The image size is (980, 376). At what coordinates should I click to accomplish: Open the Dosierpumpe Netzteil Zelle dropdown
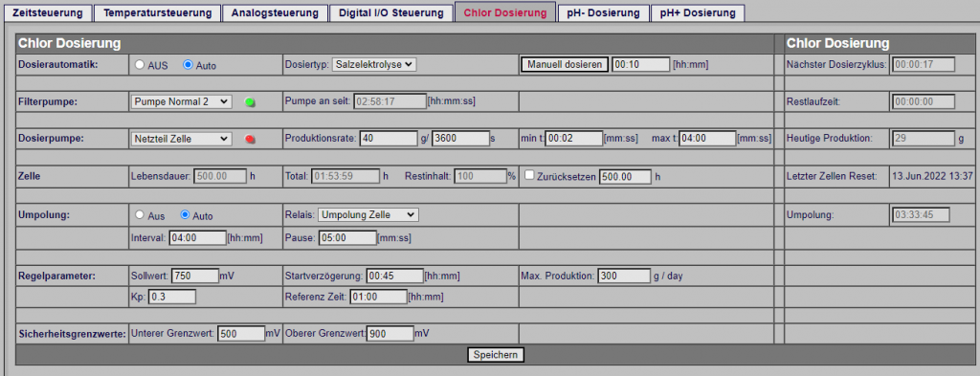point(181,139)
